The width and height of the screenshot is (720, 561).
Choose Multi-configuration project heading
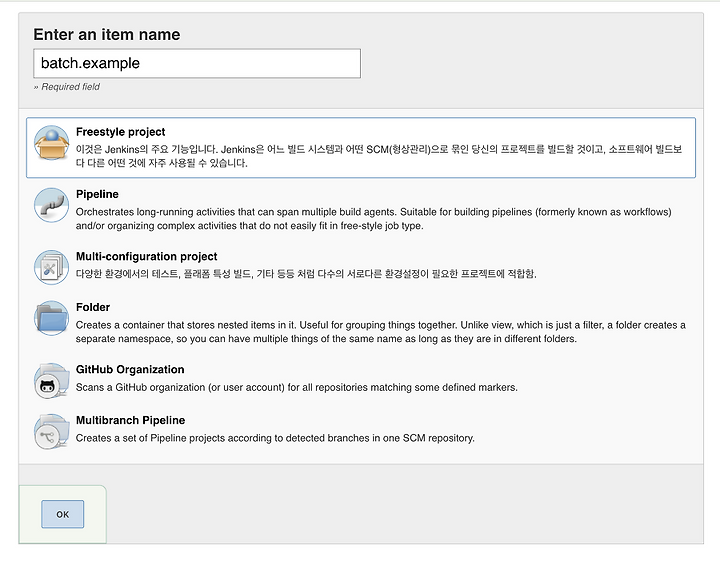pos(146,256)
